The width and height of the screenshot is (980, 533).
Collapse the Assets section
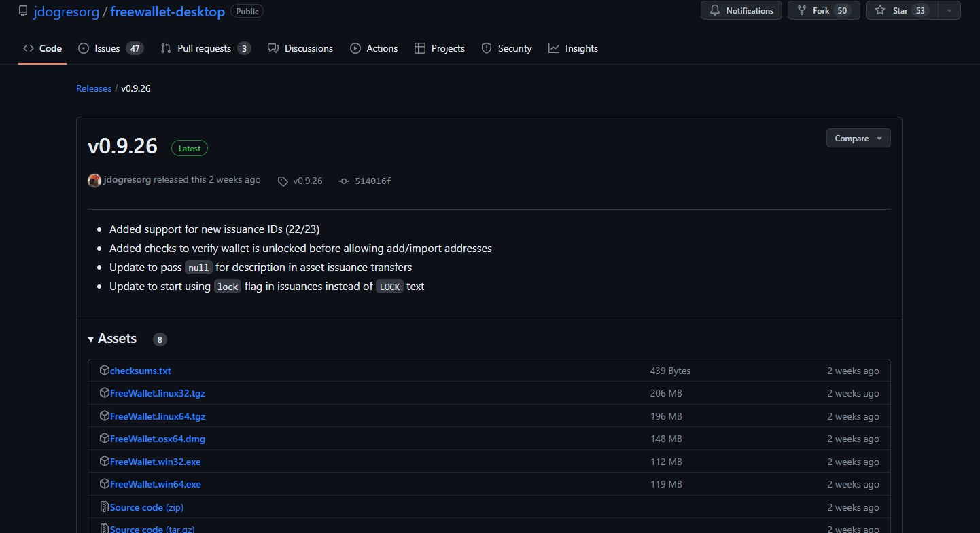point(112,339)
